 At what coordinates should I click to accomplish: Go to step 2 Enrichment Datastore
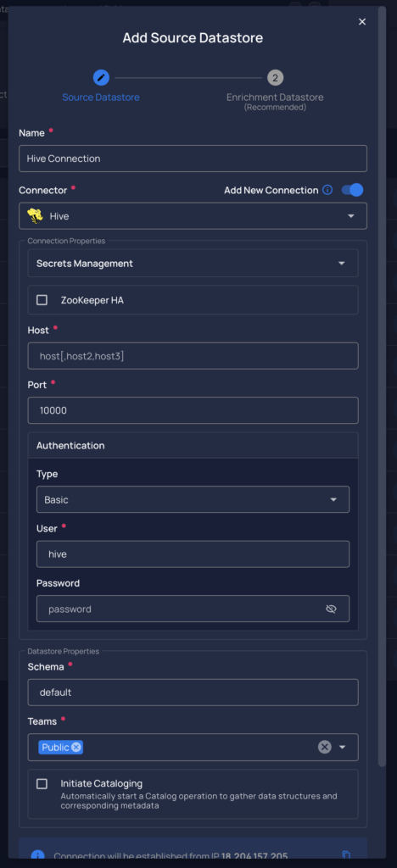click(275, 77)
